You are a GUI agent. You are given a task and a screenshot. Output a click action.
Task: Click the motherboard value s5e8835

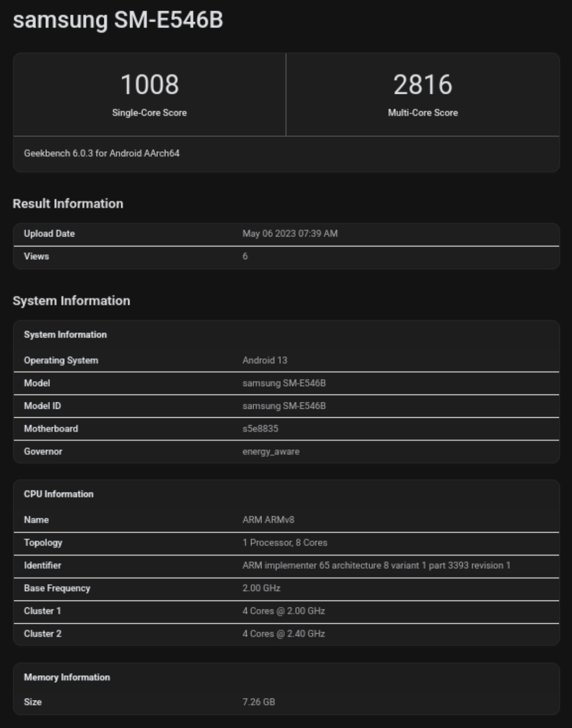pyautogui.click(x=260, y=429)
